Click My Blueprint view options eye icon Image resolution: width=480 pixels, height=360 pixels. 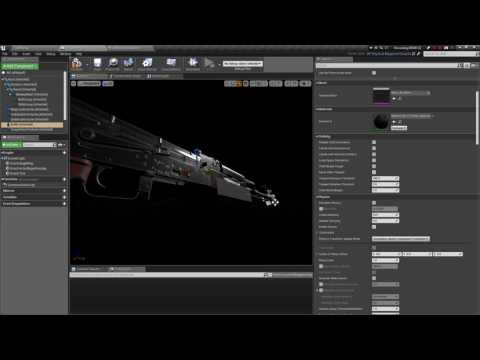(x=61, y=145)
